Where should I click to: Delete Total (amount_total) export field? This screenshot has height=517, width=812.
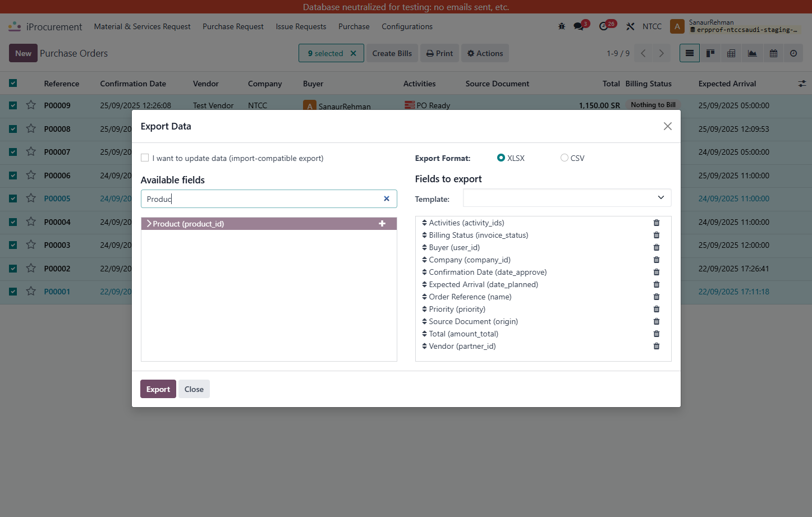657,334
